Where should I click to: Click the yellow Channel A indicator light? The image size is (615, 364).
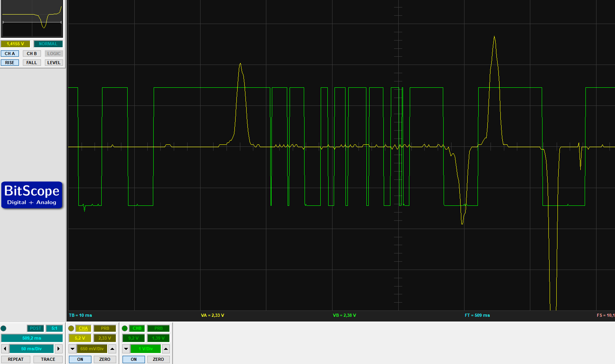click(71, 329)
